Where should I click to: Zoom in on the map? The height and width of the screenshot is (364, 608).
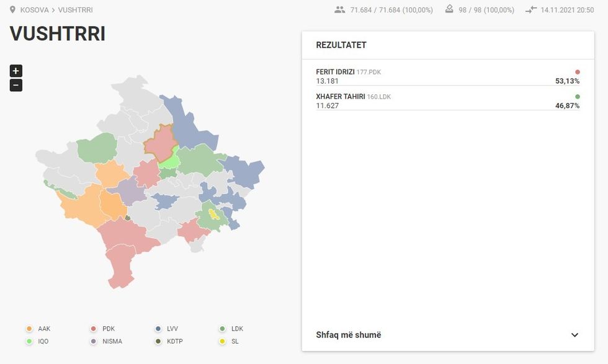16,71
